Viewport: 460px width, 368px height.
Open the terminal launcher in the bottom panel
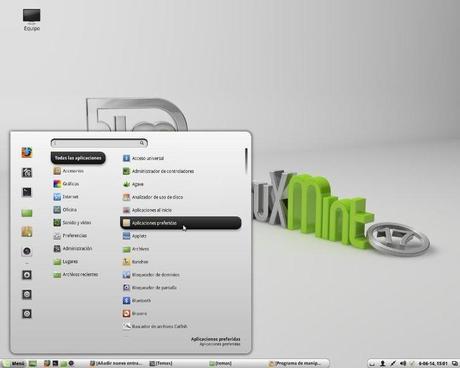click(x=55, y=363)
